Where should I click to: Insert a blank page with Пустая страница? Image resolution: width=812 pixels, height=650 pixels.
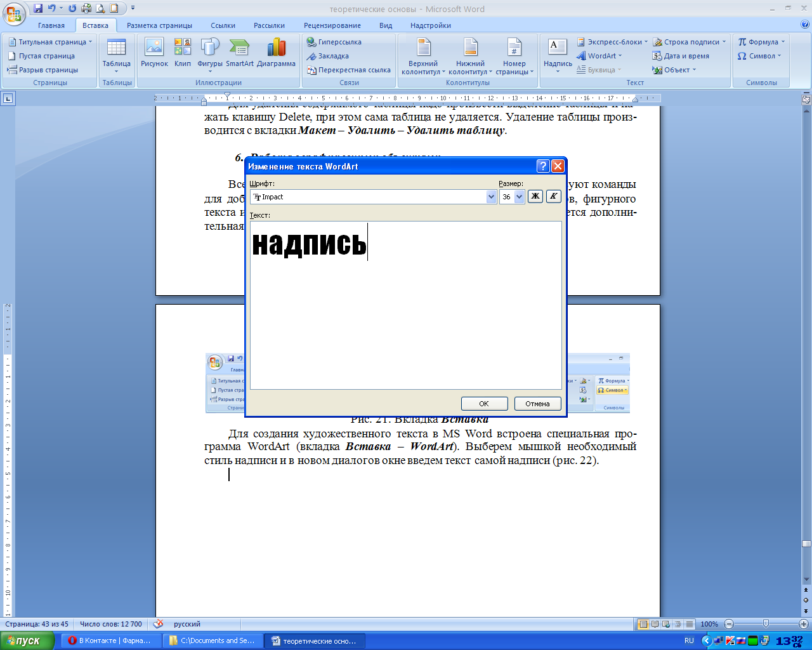[x=41, y=56]
